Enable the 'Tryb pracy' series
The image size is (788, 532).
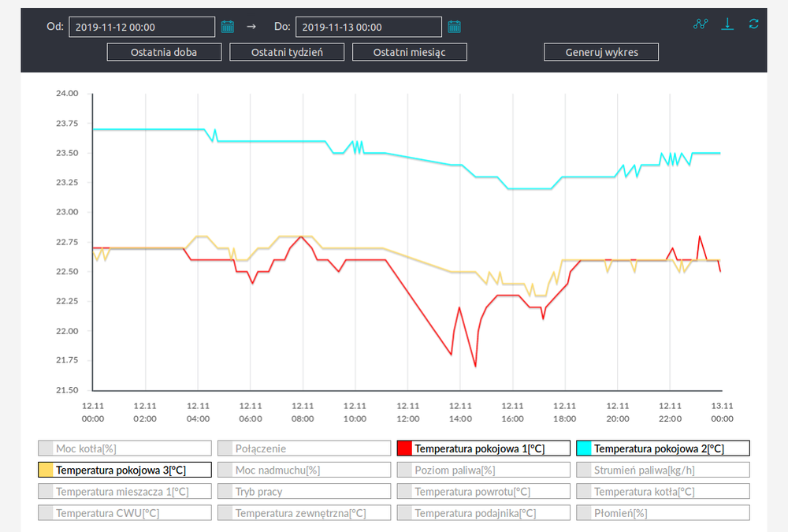(x=304, y=492)
